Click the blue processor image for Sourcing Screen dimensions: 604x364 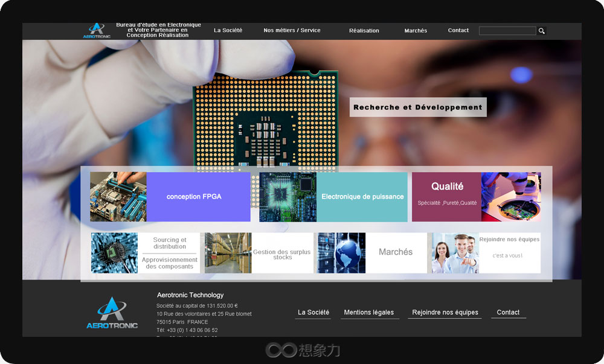pos(114,253)
